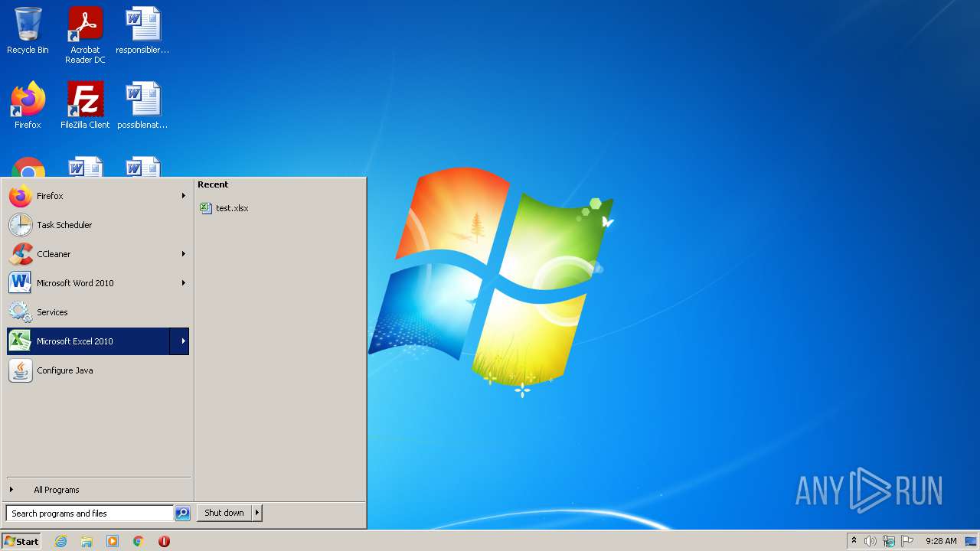Click the Start button on taskbar
Viewport: 980px width, 551px height.
tap(21, 541)
